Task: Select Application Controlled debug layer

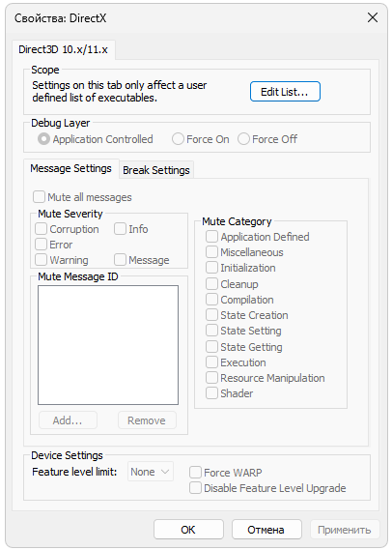Action: point(96,139)
